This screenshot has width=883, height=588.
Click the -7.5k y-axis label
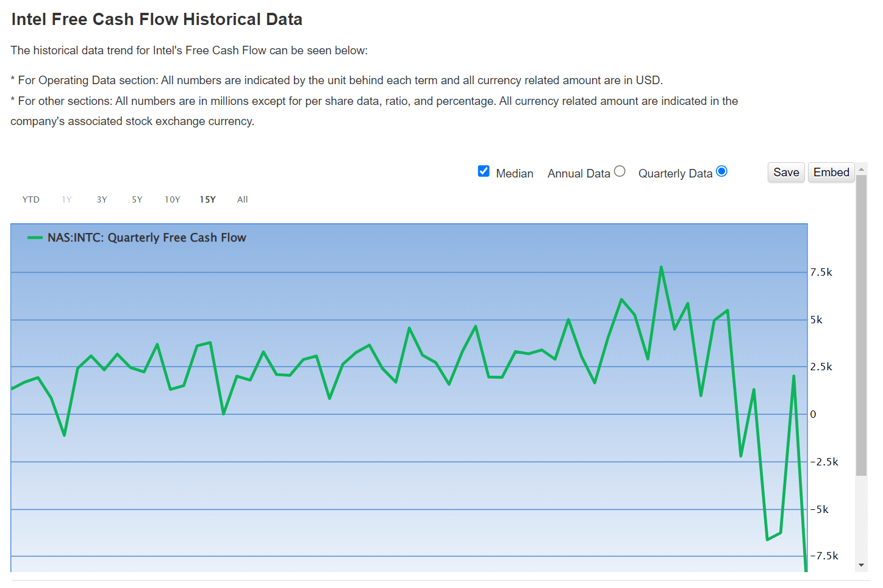tap(824, 556)
